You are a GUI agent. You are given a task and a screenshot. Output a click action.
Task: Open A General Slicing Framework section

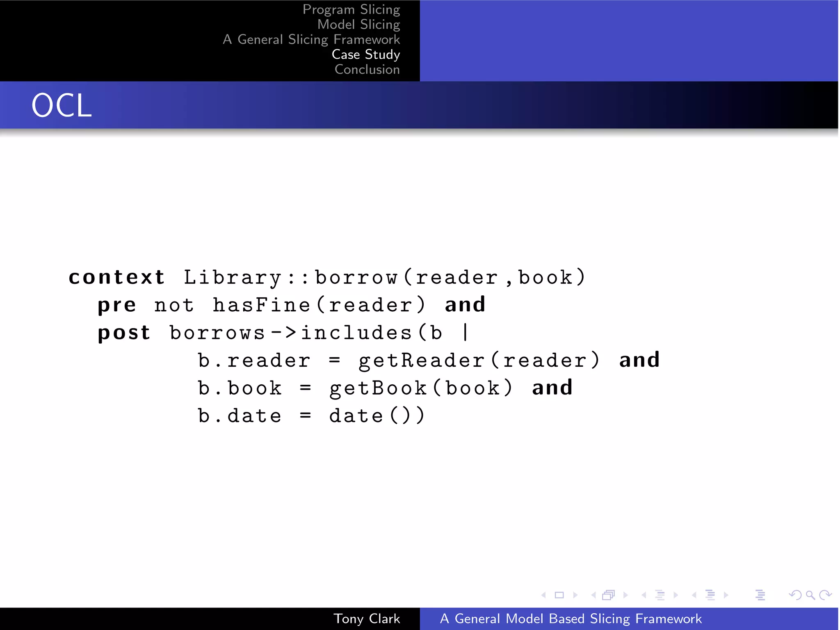pyautogui.click(x=311, y=39)
